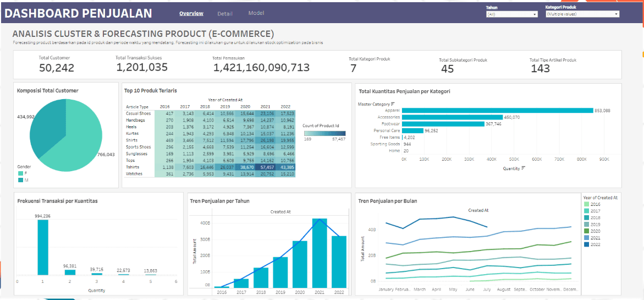Select the 2021 year legend swatch
The image size is (644, 300).
tap(586, 238)
